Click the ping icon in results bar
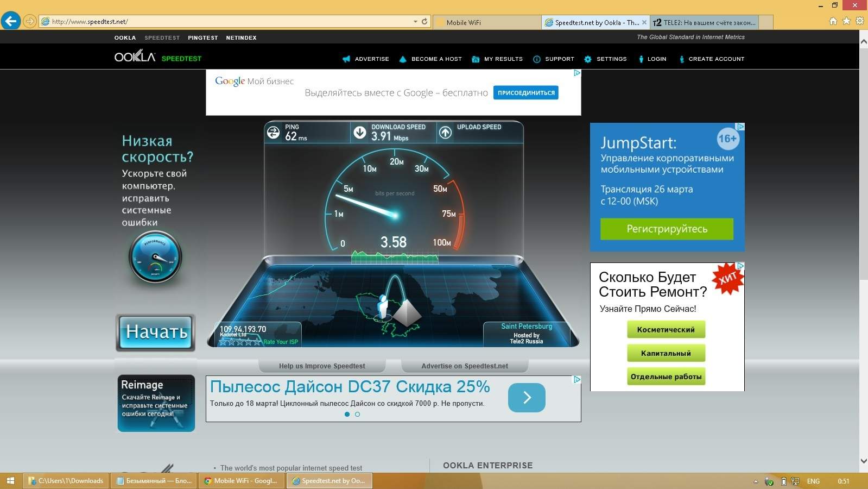 coord(274,133)
